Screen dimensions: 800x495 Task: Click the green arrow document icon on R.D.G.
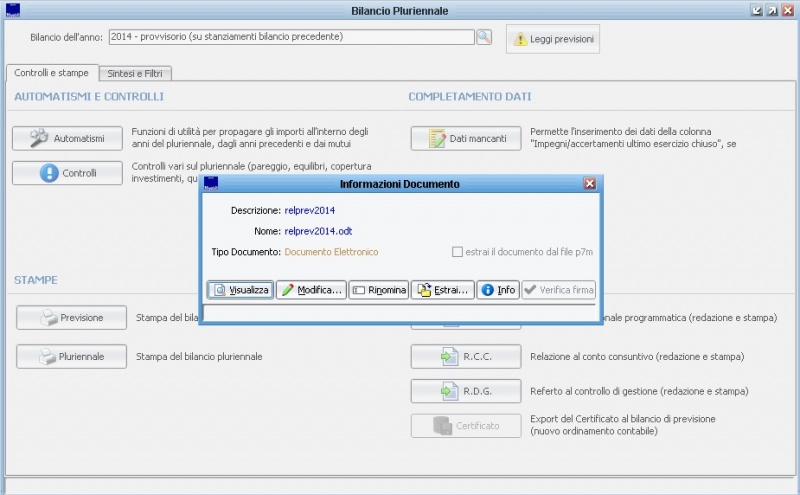pyautogui.click(x=449, y=391)
